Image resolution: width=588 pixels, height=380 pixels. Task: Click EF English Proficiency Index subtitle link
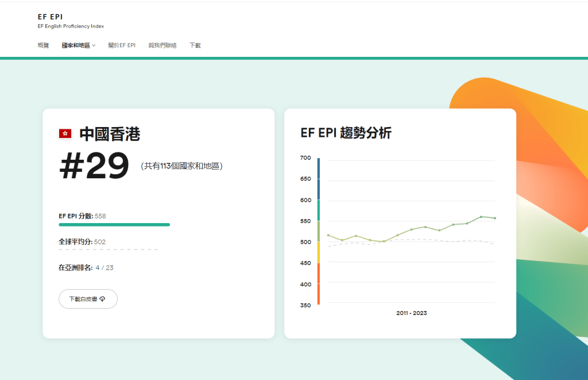click(x=71, y=26)
